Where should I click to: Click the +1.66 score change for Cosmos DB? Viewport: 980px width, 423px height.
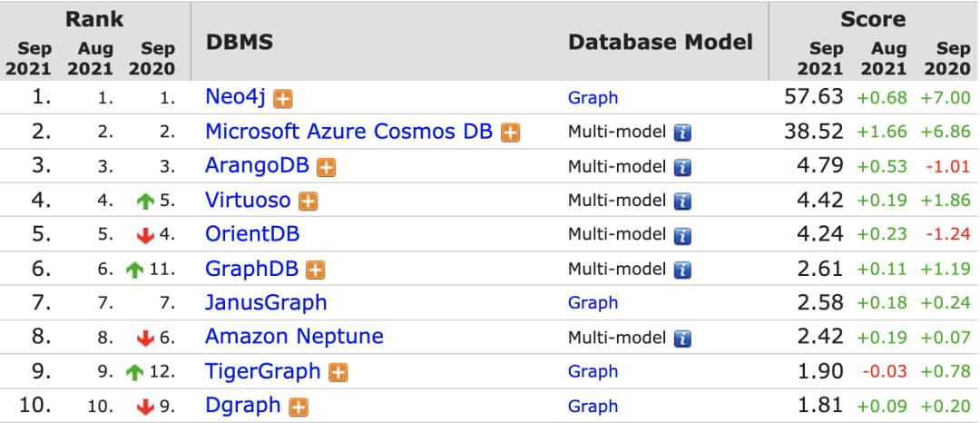(881, 133)
